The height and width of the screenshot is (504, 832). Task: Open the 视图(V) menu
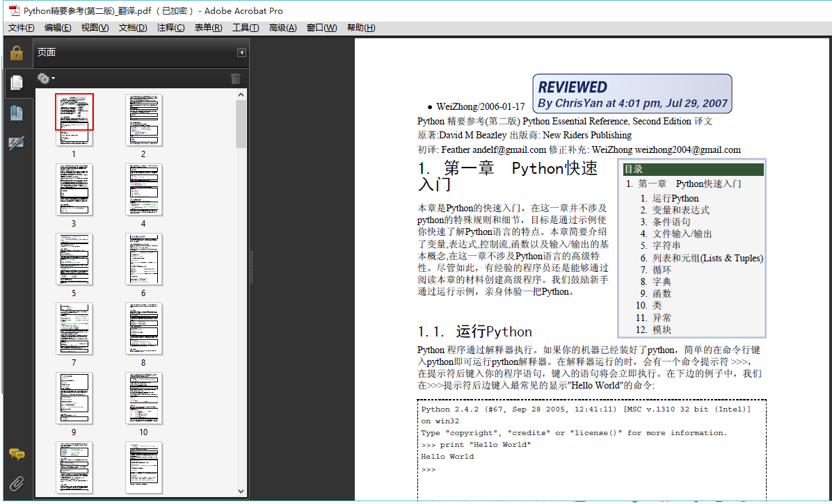(95, 28)
